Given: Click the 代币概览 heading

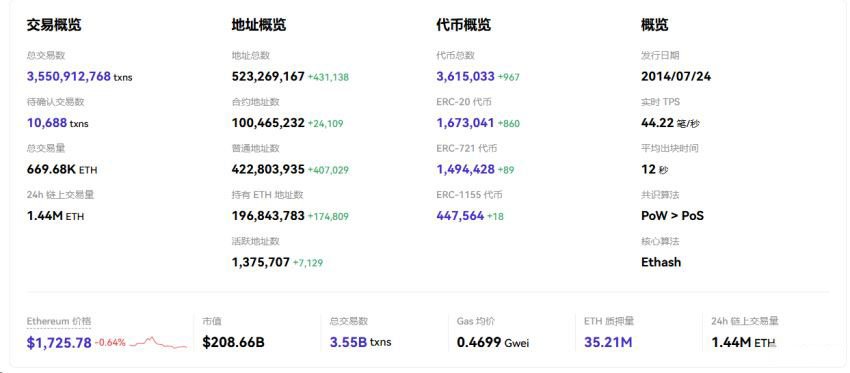Looking at the screenshot, I should pos(464,25).
